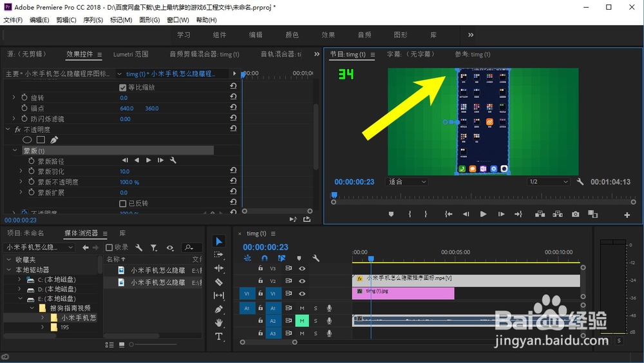The height and width of the screenshot is (363, 644).
Task: Select the free draw bezier mask pen
Action: 54,140
